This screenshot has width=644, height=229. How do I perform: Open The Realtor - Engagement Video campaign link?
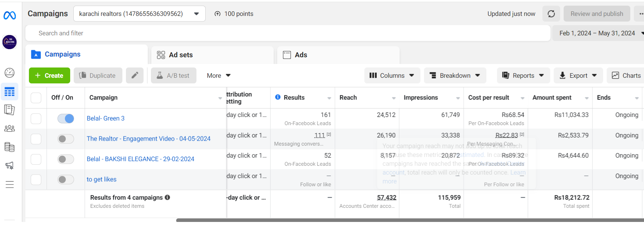point(148,139)
